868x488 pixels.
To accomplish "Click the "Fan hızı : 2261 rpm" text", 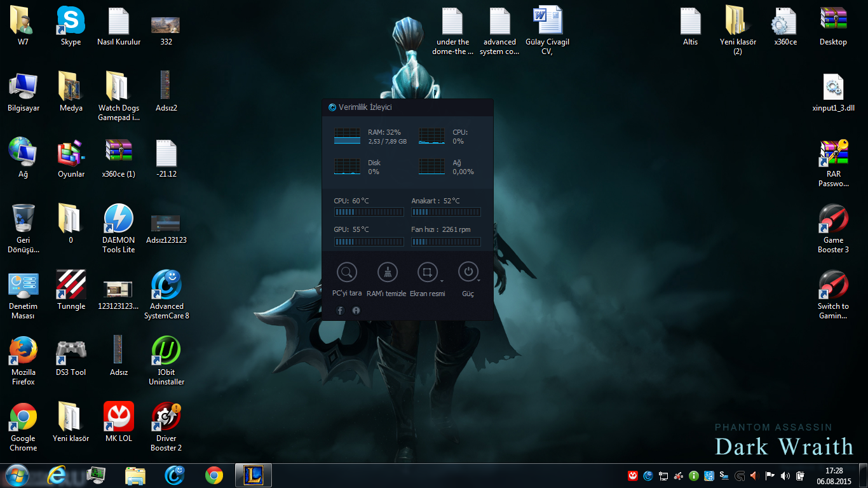I will [441, 229].
